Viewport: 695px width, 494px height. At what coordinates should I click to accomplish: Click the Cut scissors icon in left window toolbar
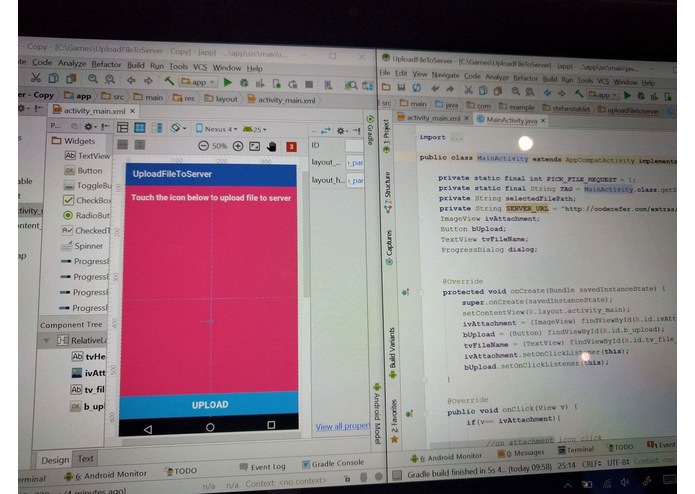[x=35, y=78]
